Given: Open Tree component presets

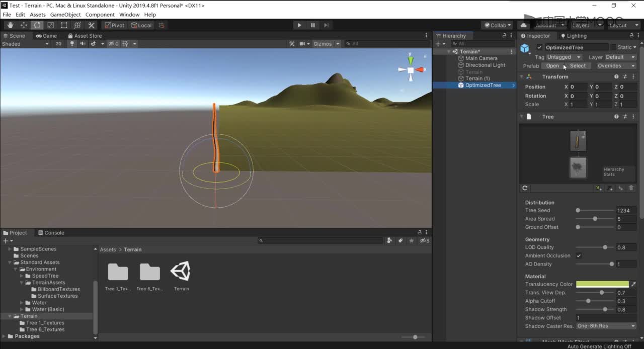Looking at the screenshot, I should pyautogui.click(x=625, y=117).
